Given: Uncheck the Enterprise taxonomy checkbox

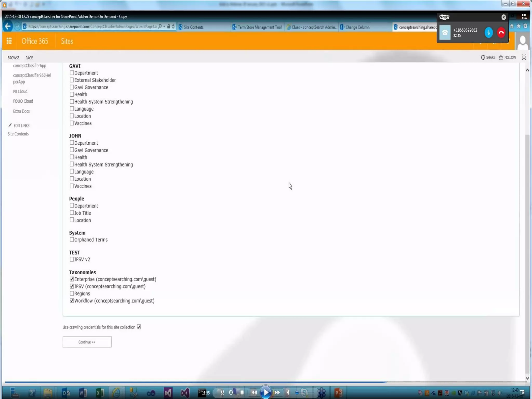Looking at the screenshot, I should [72, 279].
